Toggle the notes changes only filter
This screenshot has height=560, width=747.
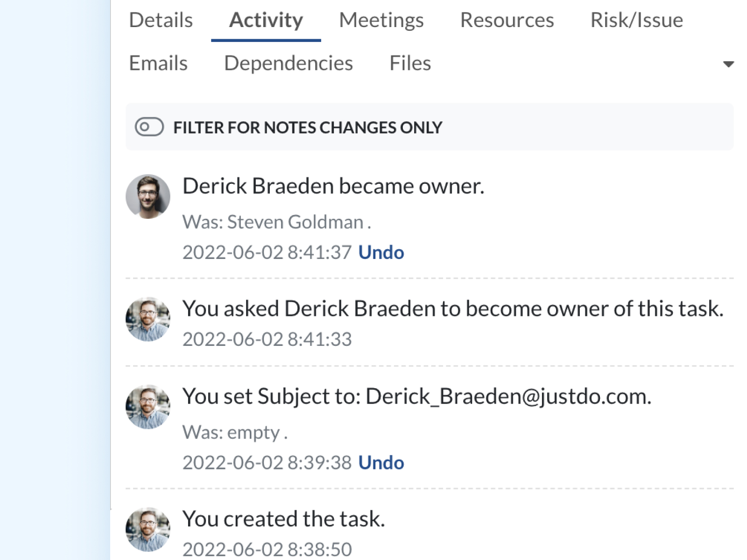pos(149,127)
